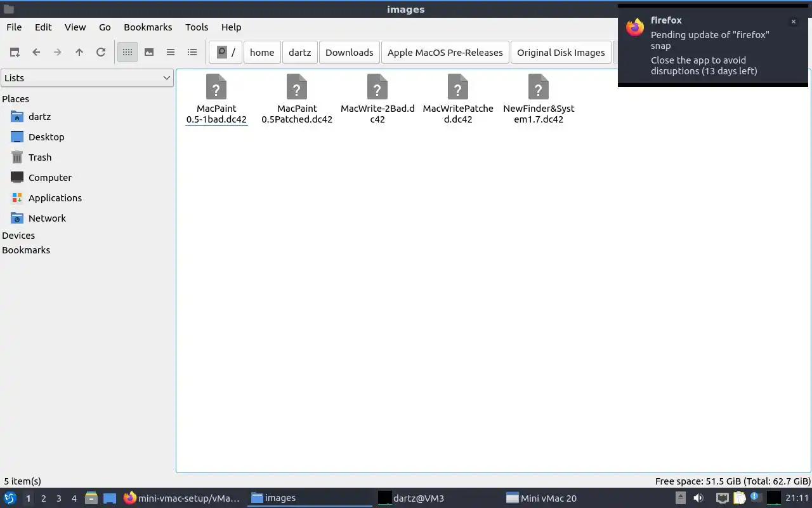Open the View menu

[75, 27]
